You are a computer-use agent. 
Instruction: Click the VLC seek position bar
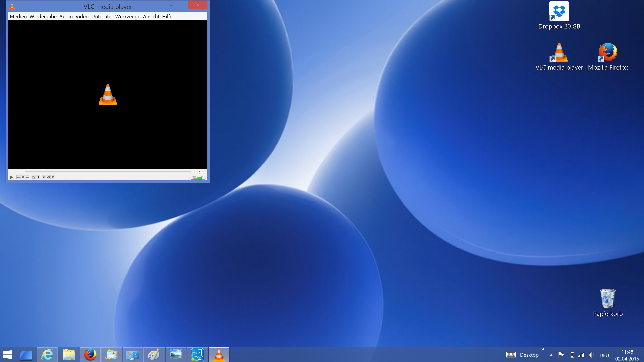108,172
